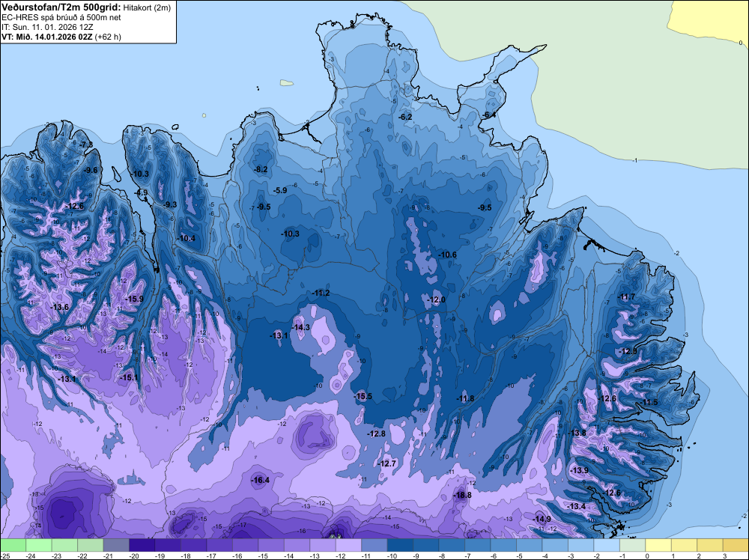Click the -13.6 temperature label

tap(60, 307)
